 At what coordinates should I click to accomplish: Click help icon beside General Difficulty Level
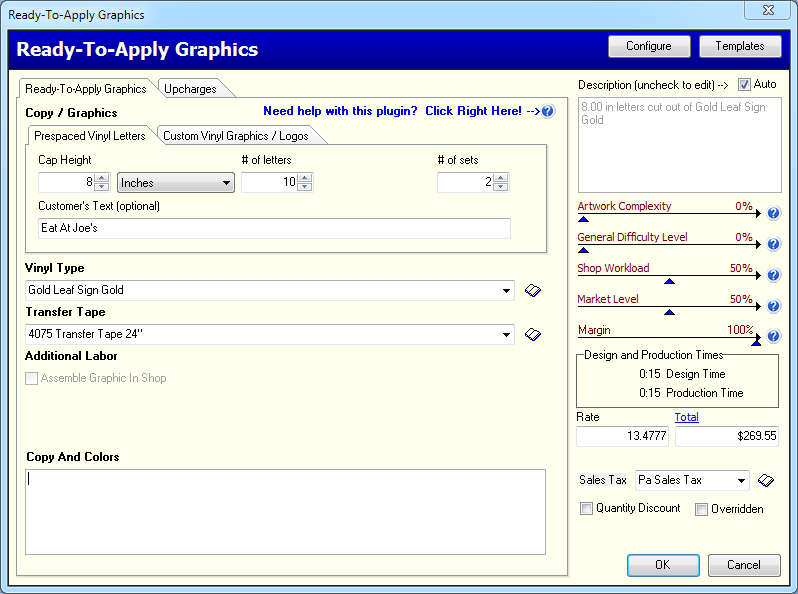(x=773, y=244)
